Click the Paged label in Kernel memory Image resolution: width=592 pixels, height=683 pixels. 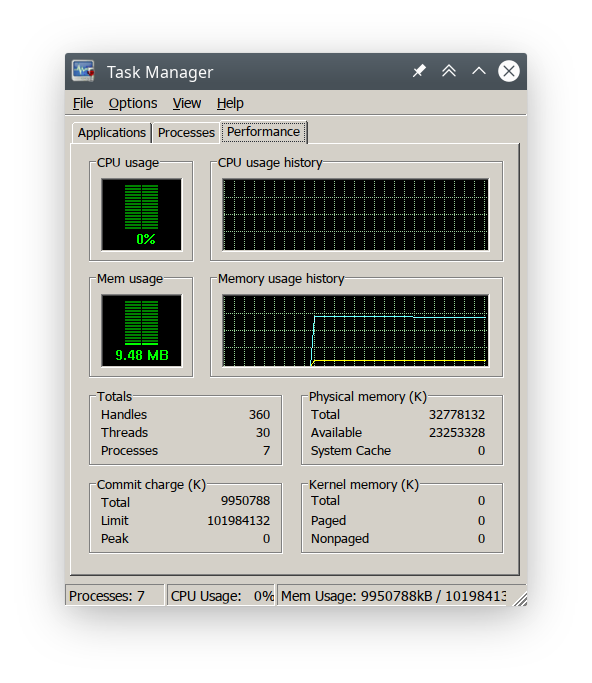328,521
